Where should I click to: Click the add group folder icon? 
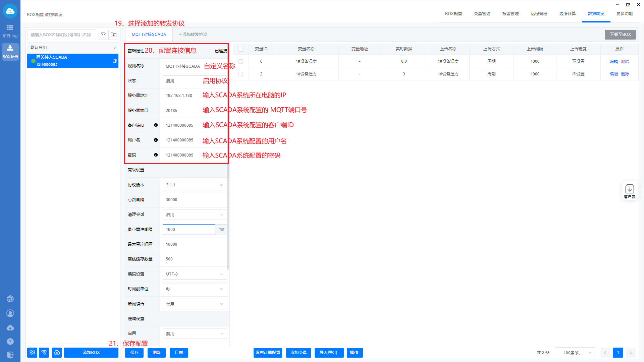(114, 35)
